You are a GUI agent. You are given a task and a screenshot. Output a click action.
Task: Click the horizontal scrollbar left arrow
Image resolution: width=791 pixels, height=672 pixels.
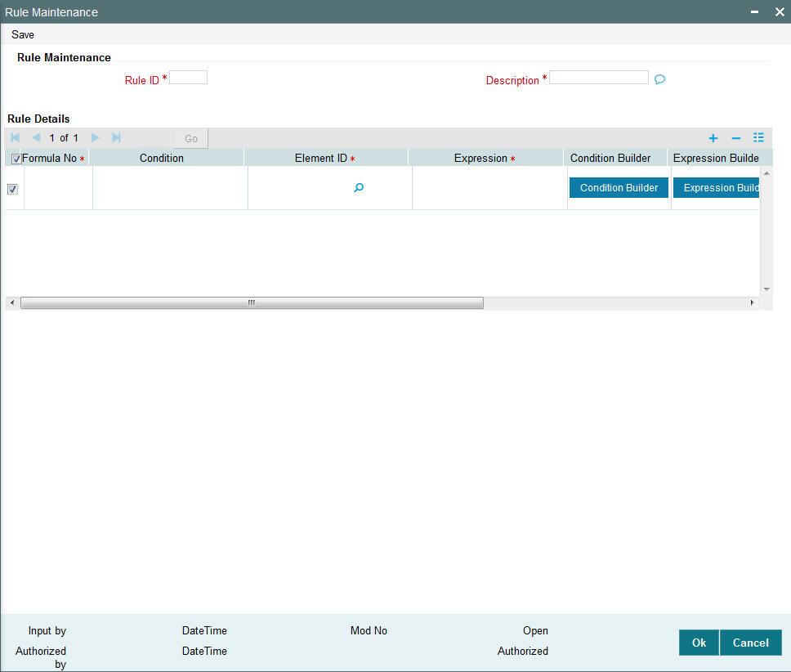point(12,302)
